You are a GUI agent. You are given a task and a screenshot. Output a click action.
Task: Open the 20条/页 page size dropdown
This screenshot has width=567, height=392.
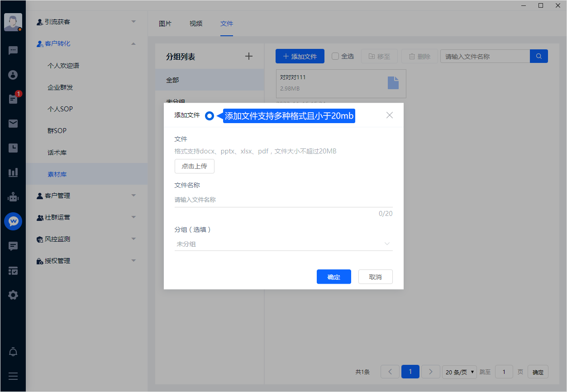459,372
